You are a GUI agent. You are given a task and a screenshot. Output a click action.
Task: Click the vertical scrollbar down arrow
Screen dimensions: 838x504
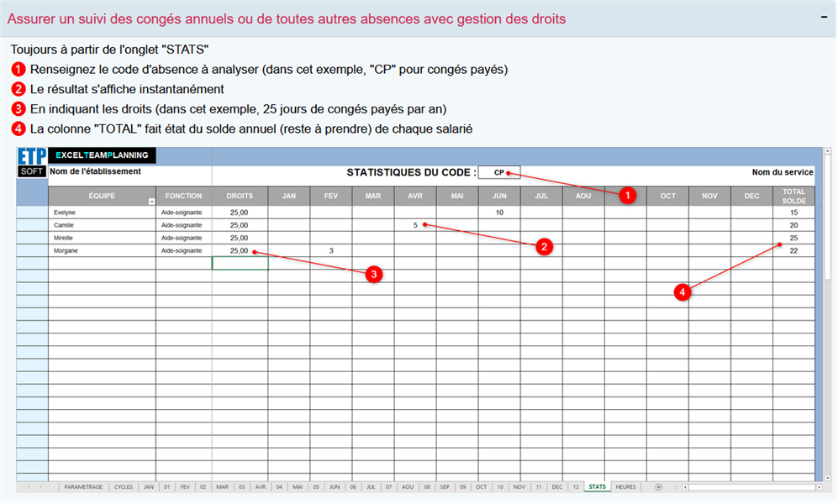pyautogui.click(x=828, y=478)
